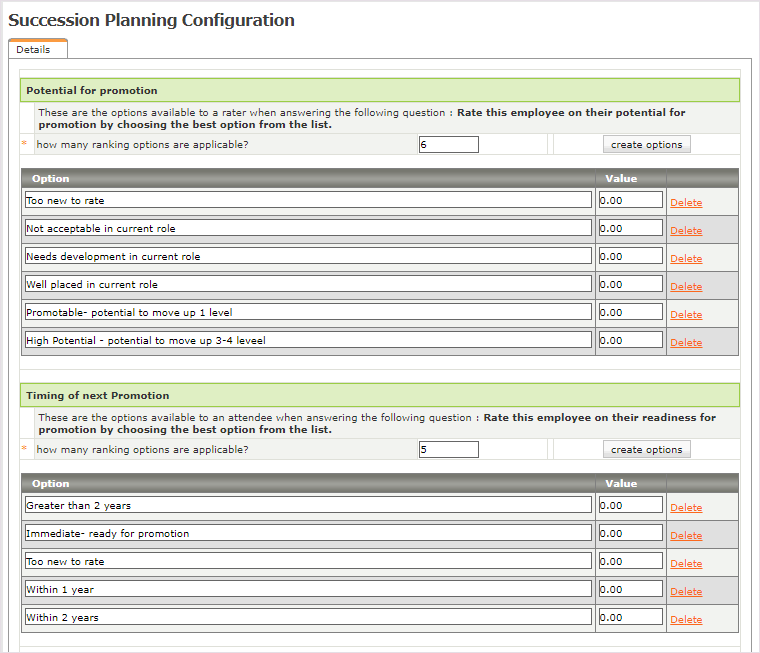Screen dimensions: 760x653
Task: Click ranking options count field showing 6
Action: 448,145
